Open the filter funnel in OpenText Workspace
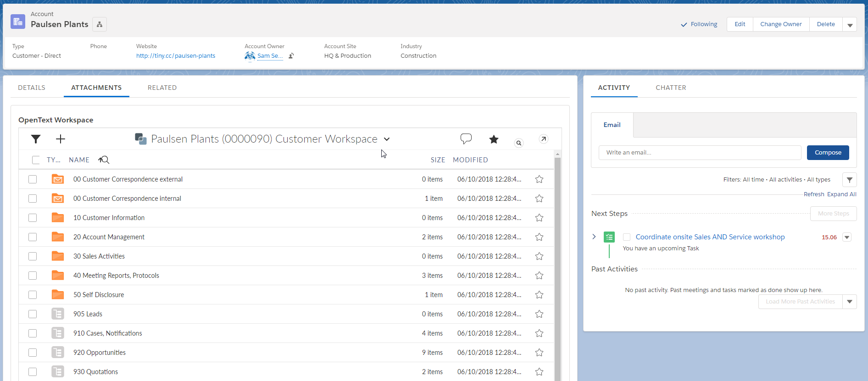The height and width of the screenshot is (381, 868). 36,139
